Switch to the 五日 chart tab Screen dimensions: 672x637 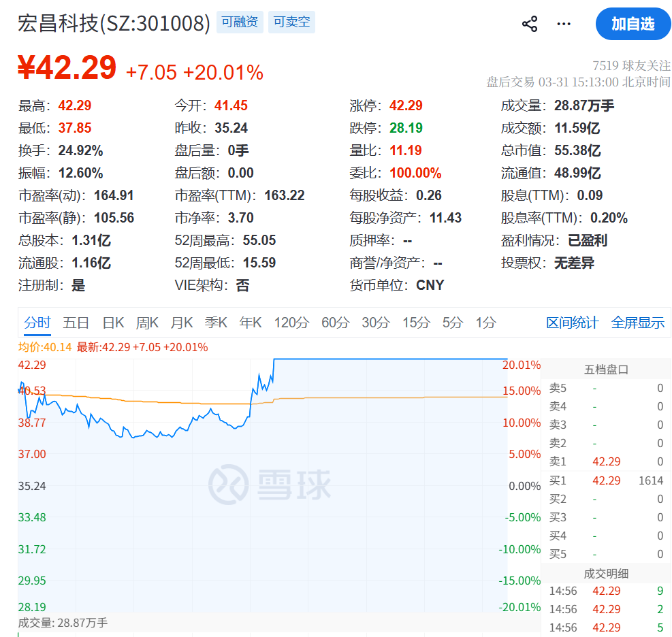click(x=75, y=323)
